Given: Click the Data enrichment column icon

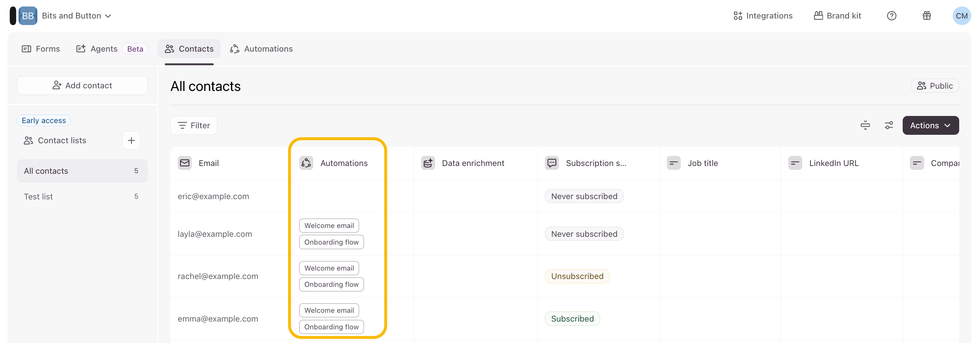Looking at the screenshot, I should [428, 163].
